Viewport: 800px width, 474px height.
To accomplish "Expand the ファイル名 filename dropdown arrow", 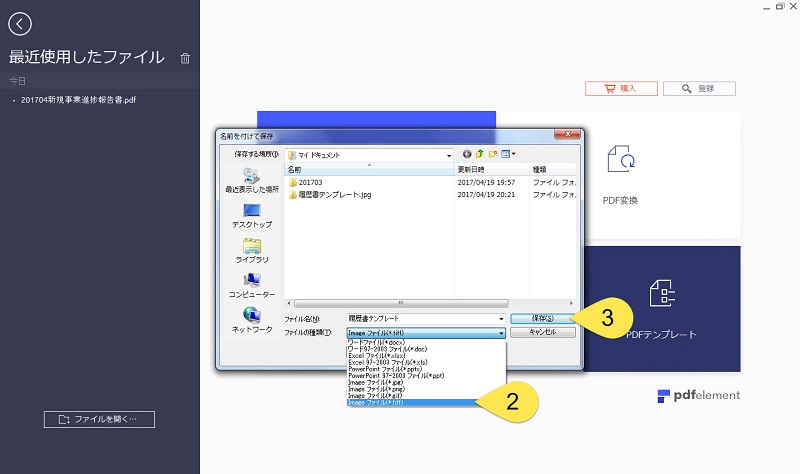I will click(500, 318).
